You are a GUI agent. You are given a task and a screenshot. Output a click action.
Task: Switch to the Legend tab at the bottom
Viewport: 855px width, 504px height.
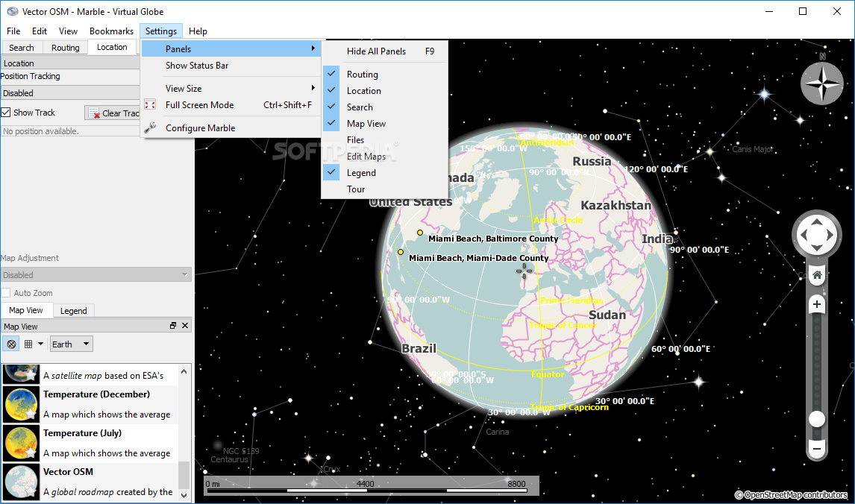74,311
